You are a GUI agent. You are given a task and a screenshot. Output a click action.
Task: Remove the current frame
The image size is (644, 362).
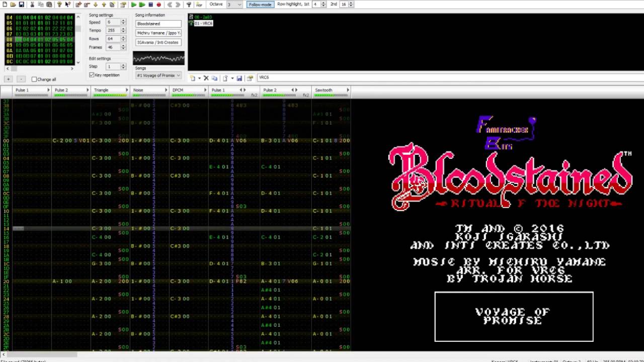(x=87, y=5)
